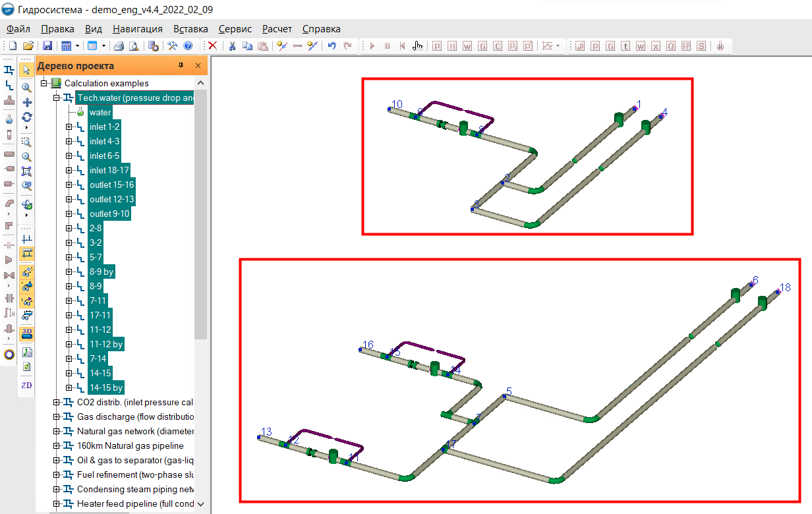The image size is (812, 514).
Task: Select the 8-9 by tree row
Action: tap(101, 271)
